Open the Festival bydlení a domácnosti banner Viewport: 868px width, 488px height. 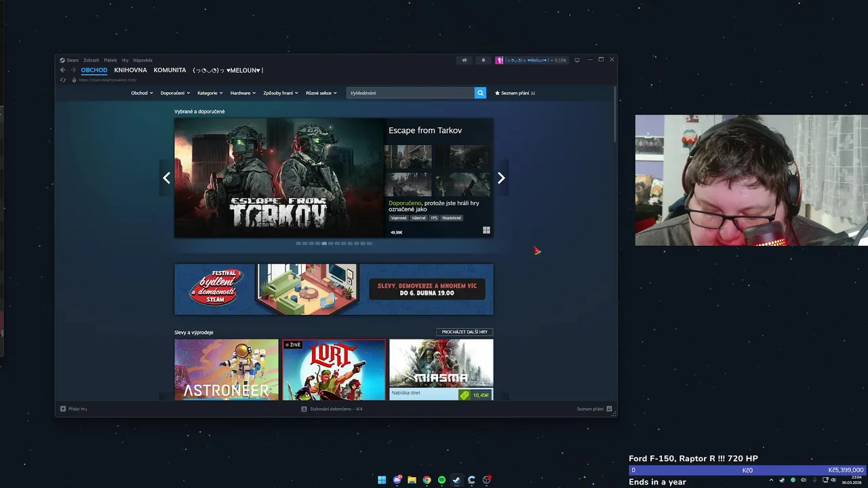point(334,289)
